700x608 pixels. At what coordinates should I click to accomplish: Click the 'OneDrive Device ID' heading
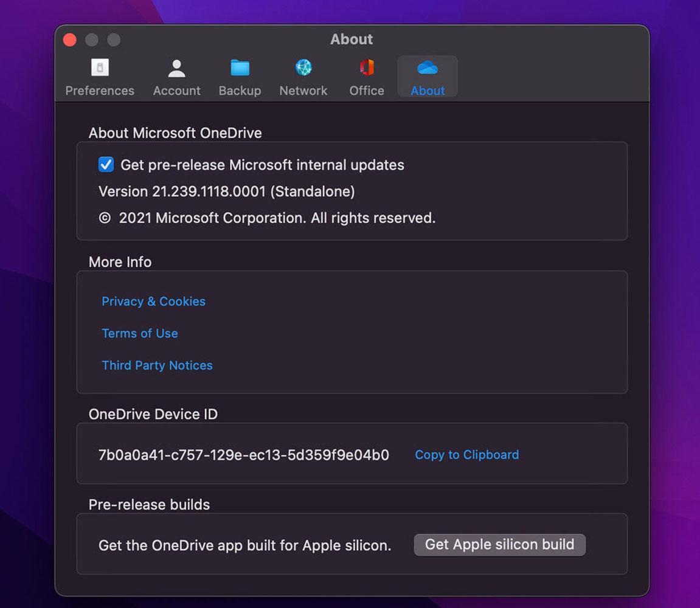[x=153, y=414]
